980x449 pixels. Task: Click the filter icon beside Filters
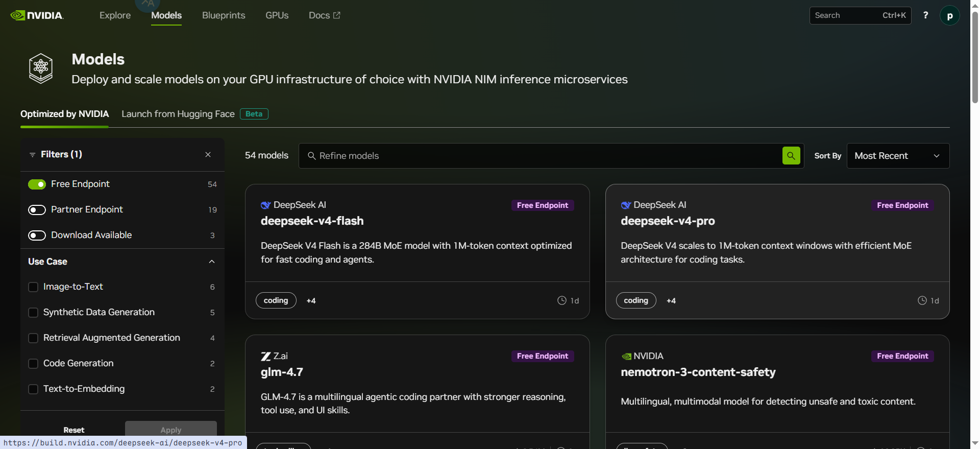click(x=32, y=155)
